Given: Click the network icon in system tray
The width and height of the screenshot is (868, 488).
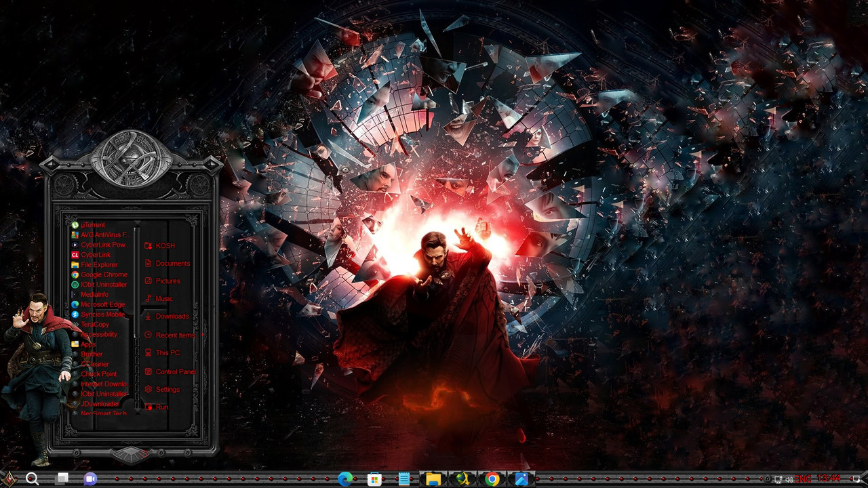Looking at the screenshot, I should tap(778, 479).
